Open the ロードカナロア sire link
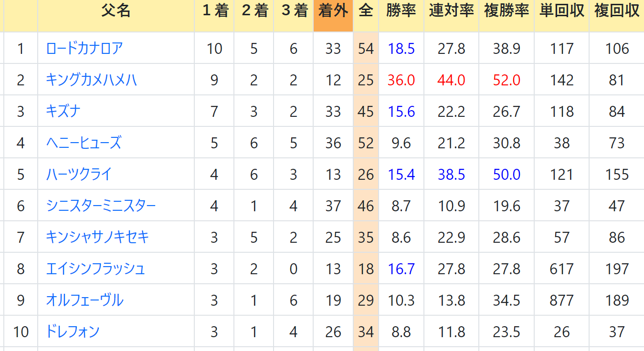Image resolution: width=644 pixels, height=351 pixels. [84, 48]
